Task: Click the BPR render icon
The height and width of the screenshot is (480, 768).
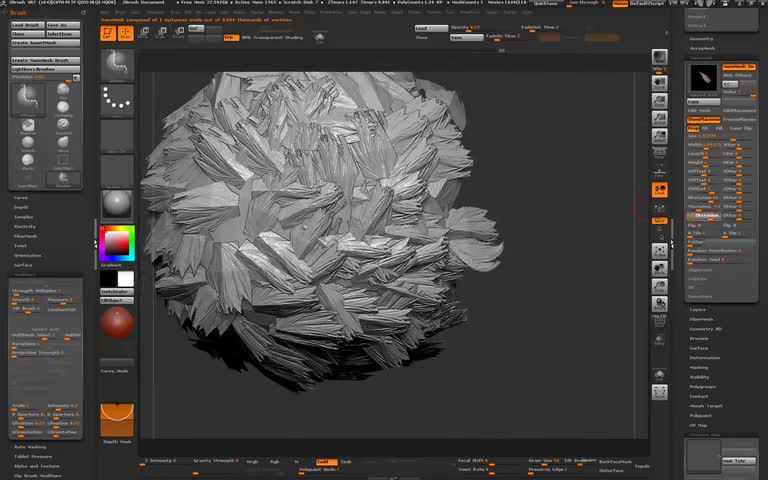Action: [x=659, y=56]
